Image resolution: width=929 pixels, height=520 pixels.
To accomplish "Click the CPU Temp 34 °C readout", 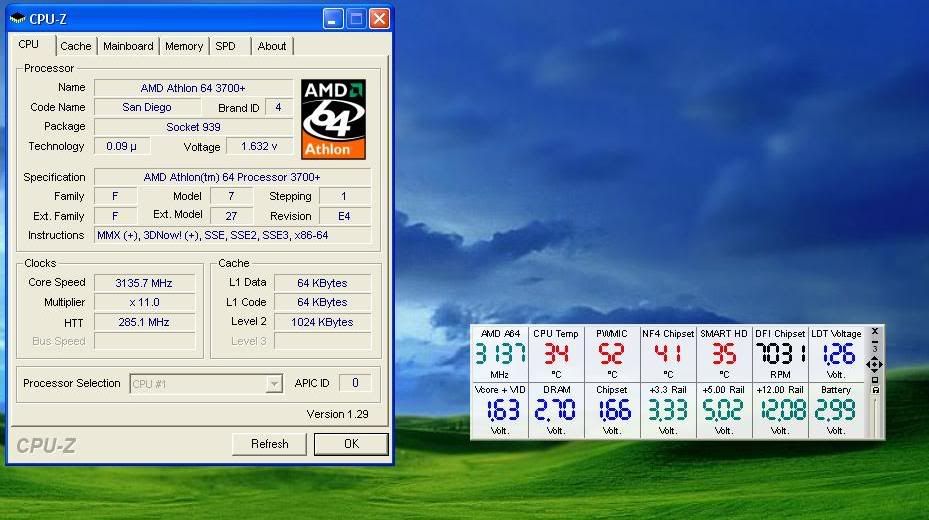I will tap(556, 354).
